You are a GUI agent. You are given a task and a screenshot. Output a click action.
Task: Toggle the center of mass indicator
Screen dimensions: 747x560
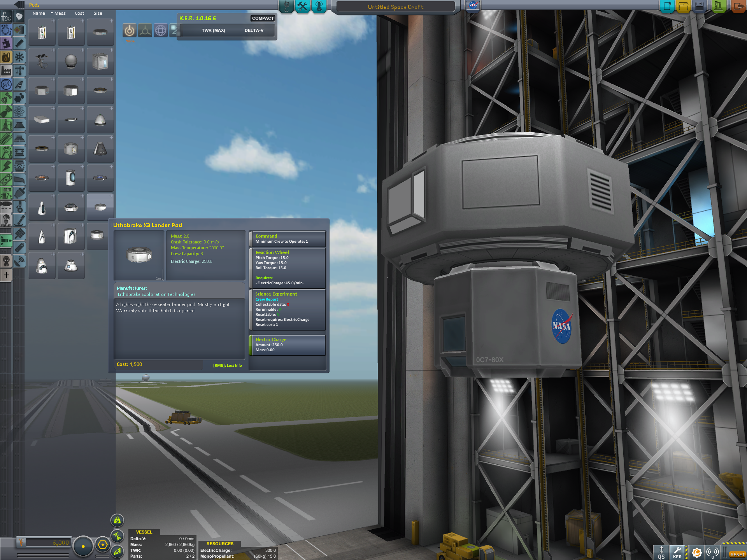[x=117, y=520]
